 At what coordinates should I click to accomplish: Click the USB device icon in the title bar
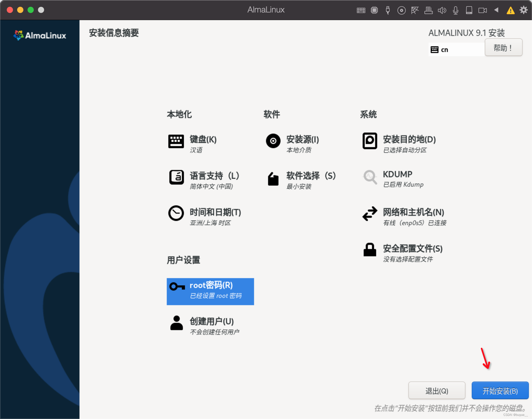[x=388, y=10]
